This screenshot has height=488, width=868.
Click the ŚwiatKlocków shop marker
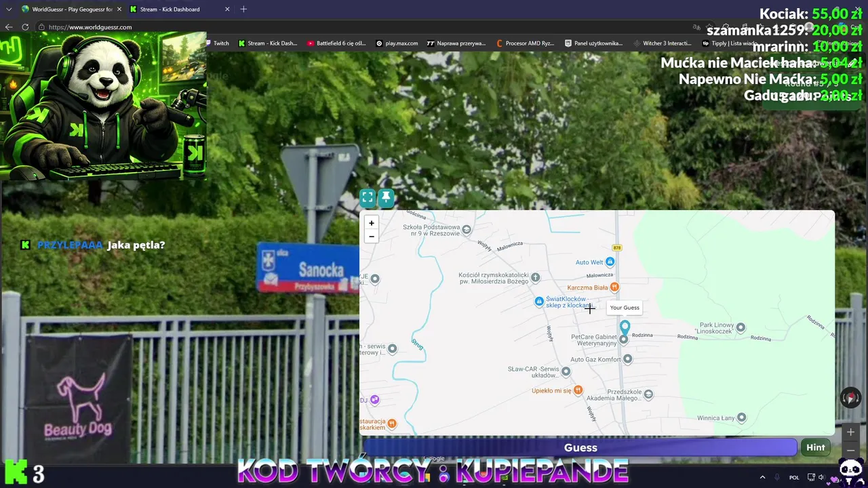pos(539,302)
